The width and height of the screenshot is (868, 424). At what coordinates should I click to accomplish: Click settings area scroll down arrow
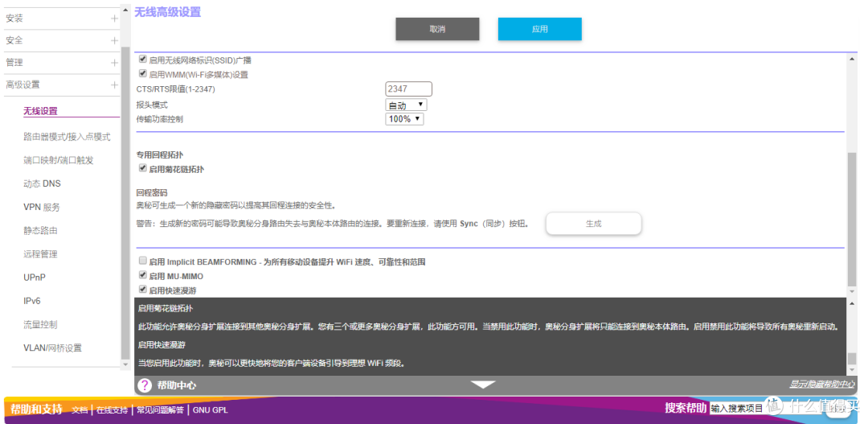pos(852,290)
